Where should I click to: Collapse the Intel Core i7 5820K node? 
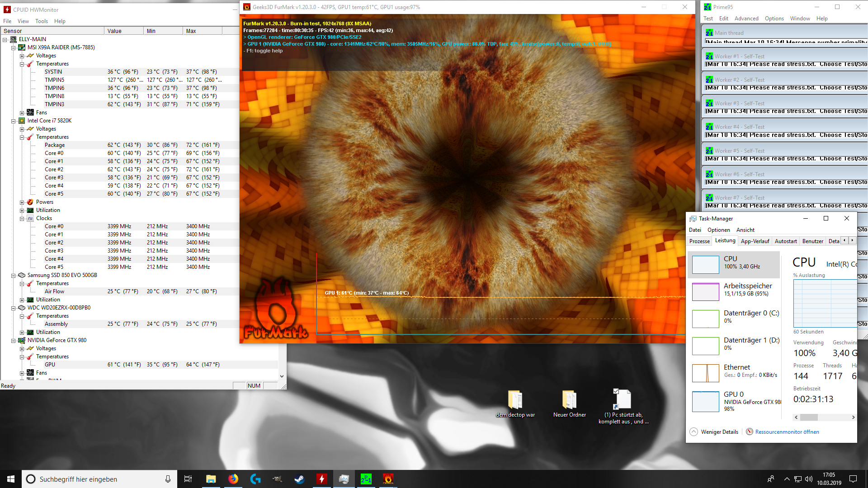pyautogui.click(x=14, y=121)
